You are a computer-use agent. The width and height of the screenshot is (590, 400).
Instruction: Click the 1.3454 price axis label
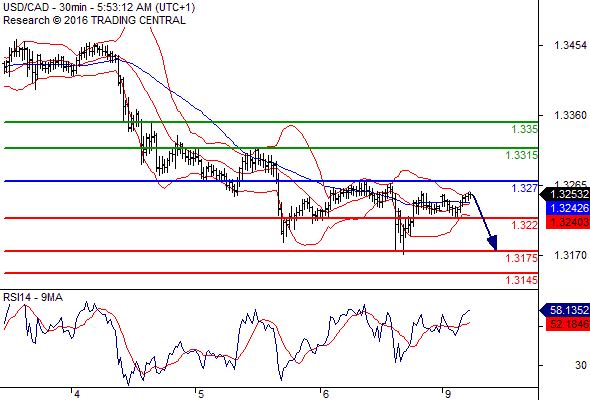(x=570, y=46)
